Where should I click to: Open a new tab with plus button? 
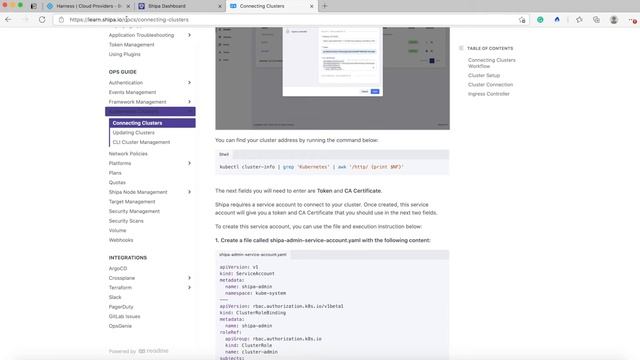325,6
